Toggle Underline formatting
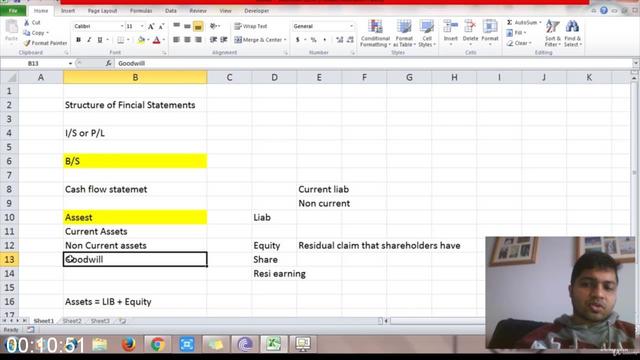 click(100, 40)
